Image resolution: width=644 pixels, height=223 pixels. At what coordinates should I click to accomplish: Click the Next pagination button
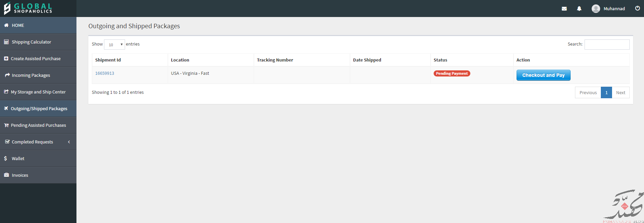click(x=621, y=92)
